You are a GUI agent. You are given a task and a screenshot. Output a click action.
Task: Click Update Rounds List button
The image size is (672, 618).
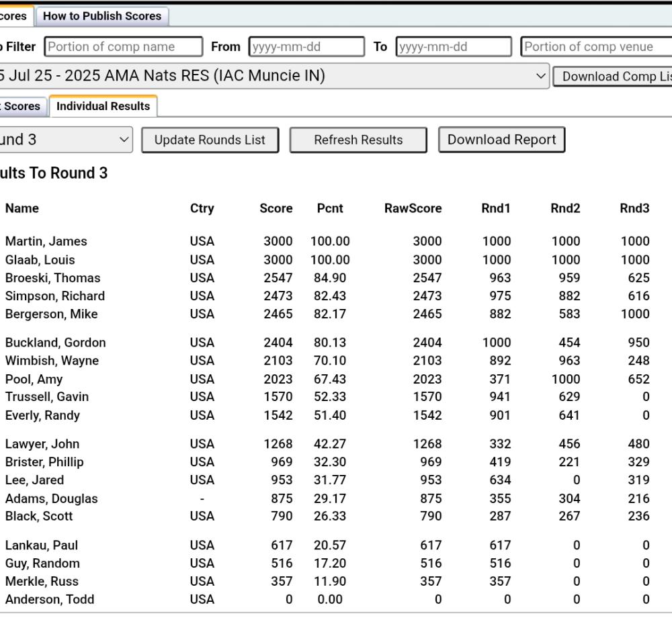[x=210, y=140]
